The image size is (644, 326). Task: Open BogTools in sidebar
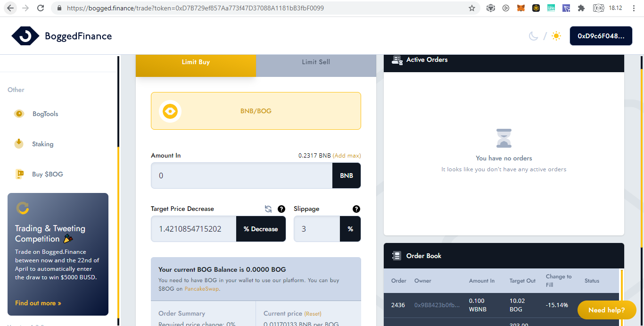coord(45,114)
